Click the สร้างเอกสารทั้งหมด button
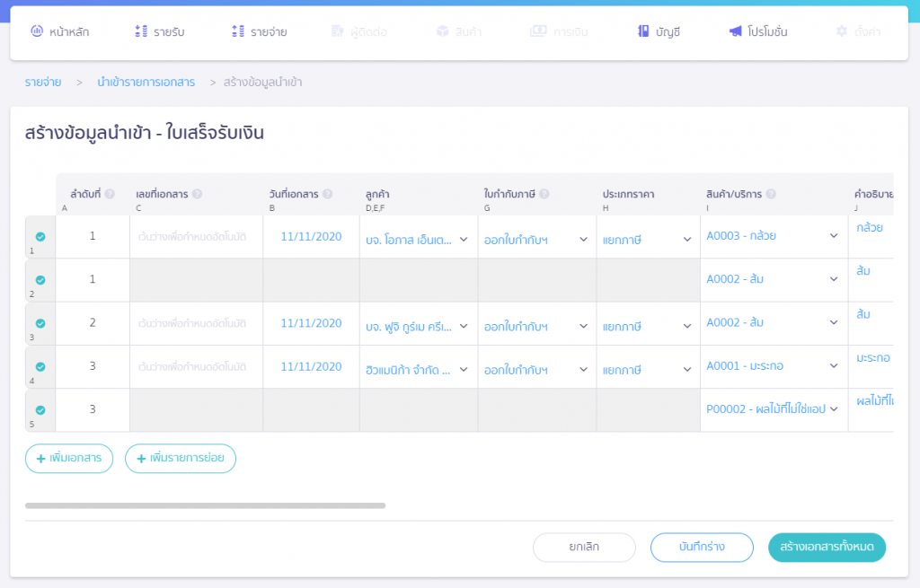Screen dimensions: 920x588 (827, 547)
